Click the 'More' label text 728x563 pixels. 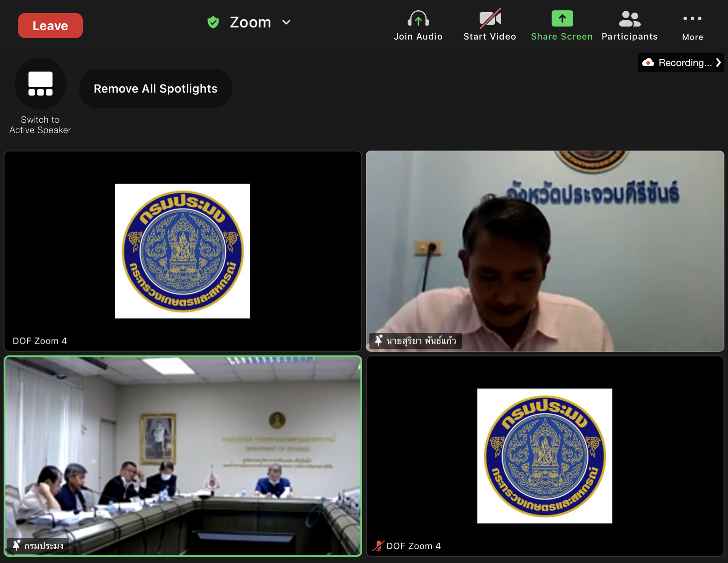(x=692, y=37)
